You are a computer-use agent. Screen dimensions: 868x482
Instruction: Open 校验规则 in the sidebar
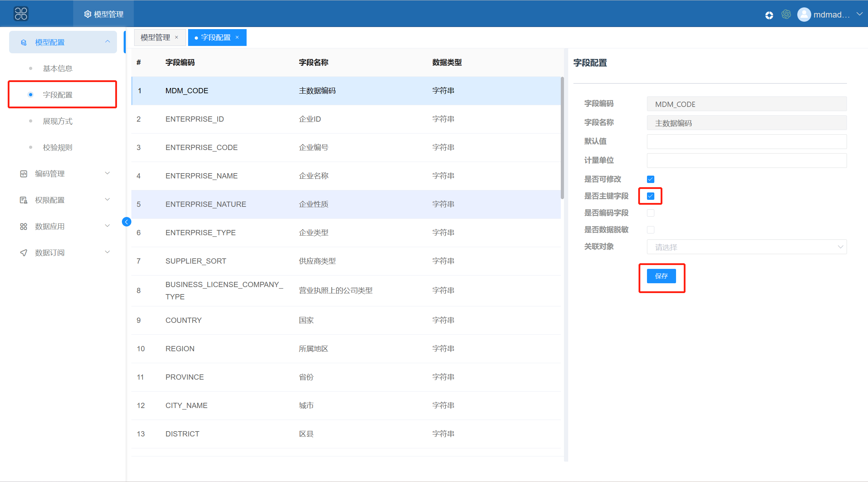58,148
